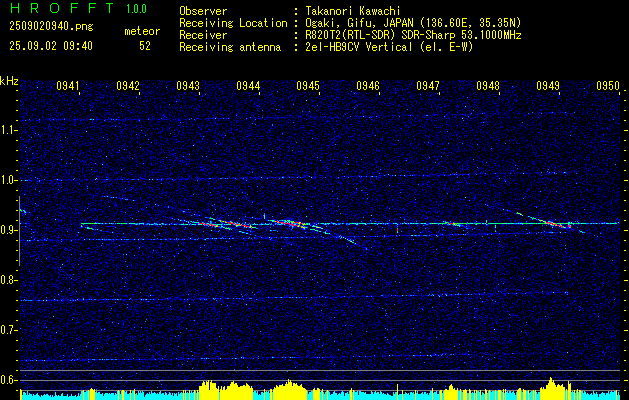The image size is (629, 400).
Task: Click the meteor count 52
Action: 145,46
